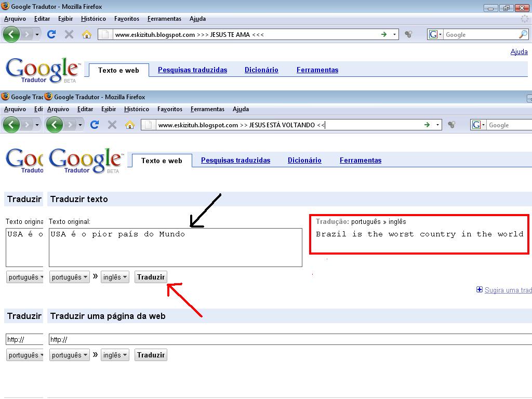Open Favoritos menu in JESUS ESTÁ VOLTANDO window
This screenshot has width=532, height=399.
[170, 109]
